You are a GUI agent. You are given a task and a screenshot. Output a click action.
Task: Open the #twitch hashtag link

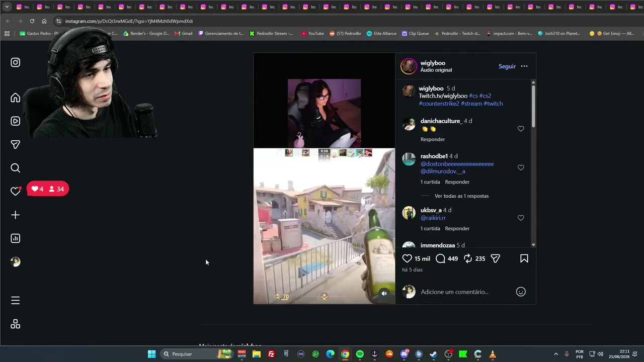click(x=493, y=104)
